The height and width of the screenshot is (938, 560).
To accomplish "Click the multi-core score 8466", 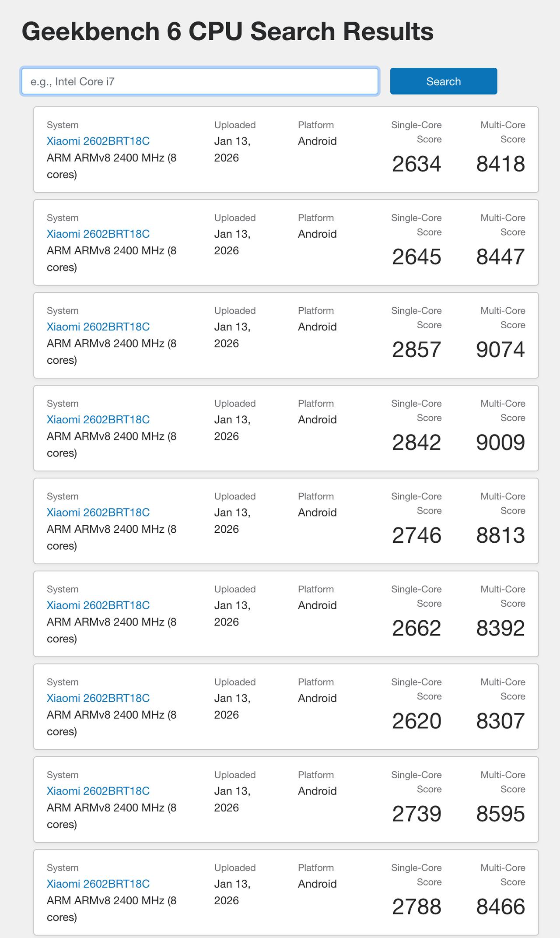I will pos(500,906).
